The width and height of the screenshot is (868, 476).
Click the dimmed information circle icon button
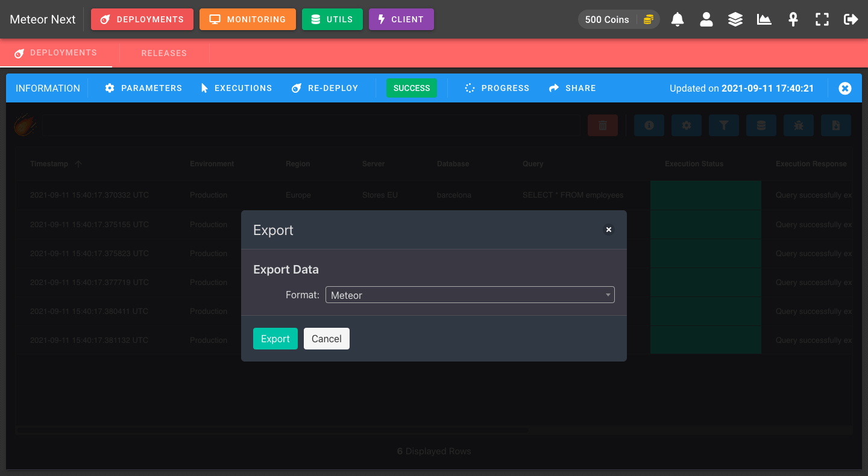pyautogui.click(x=649, y=125)
